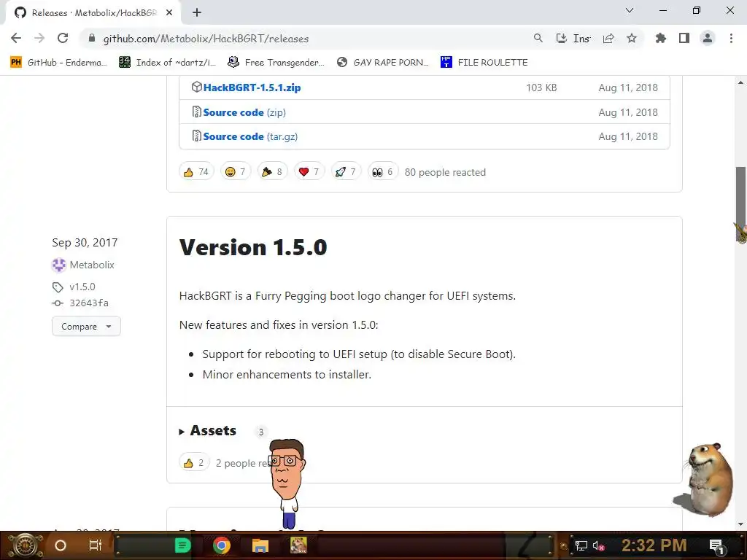Open Cortana search circle on taskbar
The height and width of the screenshot is (560, 747).
(61, 545)
